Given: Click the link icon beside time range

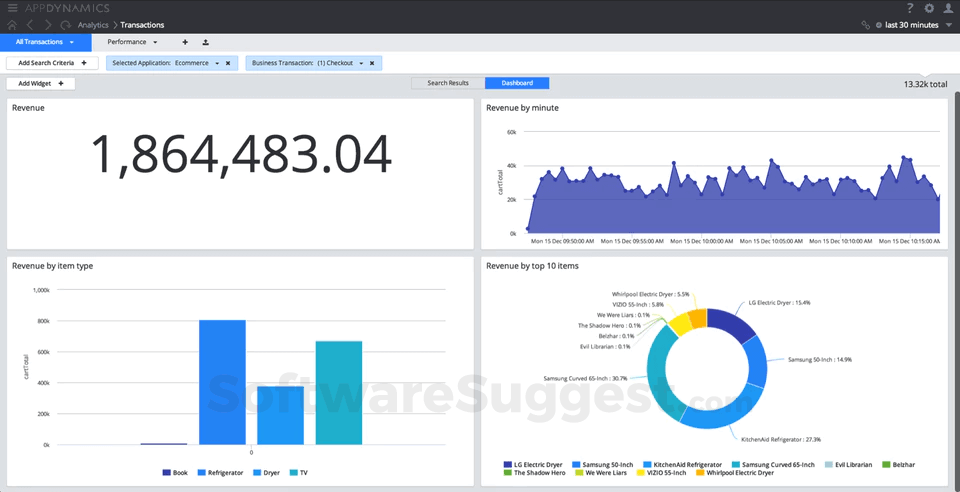Looking at the screenshot, I should point(865,25).
